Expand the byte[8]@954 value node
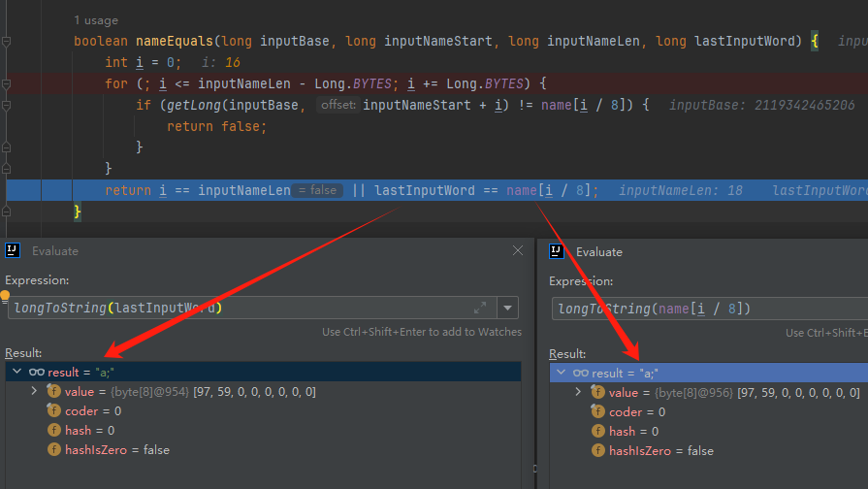Screen dimensions: 868x489 click(34, 392)
